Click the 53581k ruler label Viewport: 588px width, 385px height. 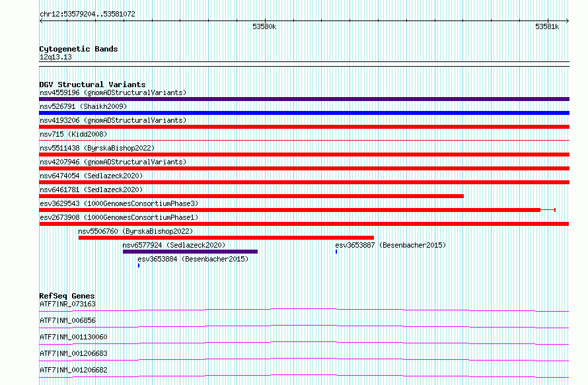click(547, 26)
